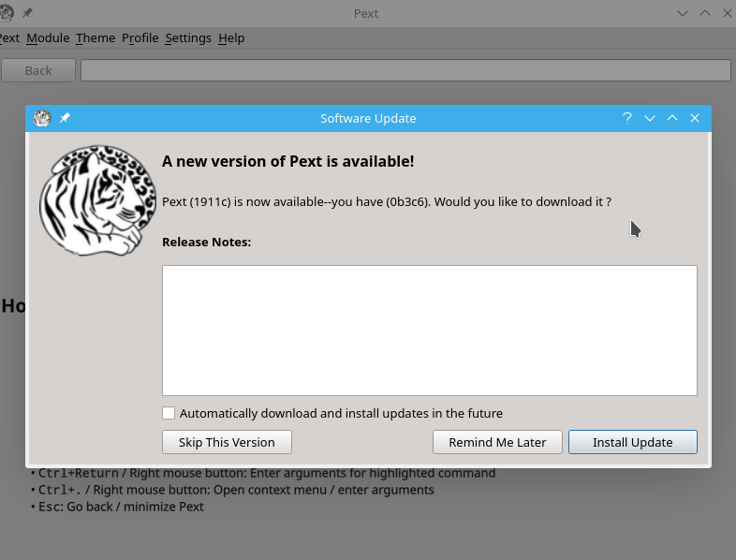Viewport: 736px width, 560px height.
Task: Click the 'Release Notes:' label
Action: [207, 243]
